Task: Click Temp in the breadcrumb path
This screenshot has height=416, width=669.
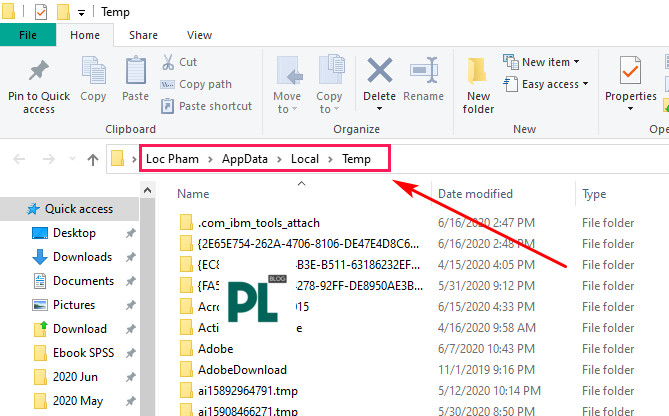Action: point(356,159)
